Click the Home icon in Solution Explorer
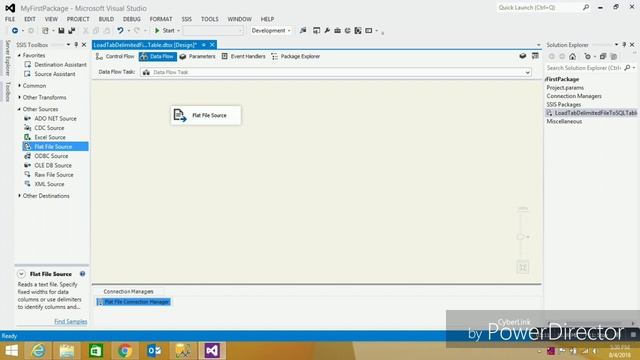 pos(573,57)
